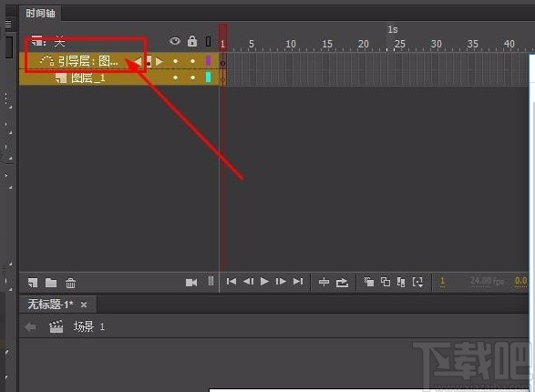
Task: Click frame 25 on timeline ruler
Action: click(399, 44)
